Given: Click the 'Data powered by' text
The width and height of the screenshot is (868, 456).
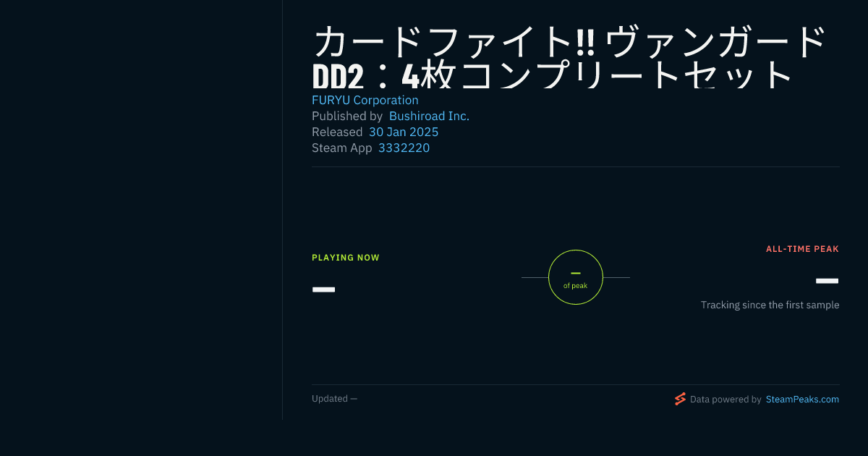Looking at the screenshot, I should [726, 400].
